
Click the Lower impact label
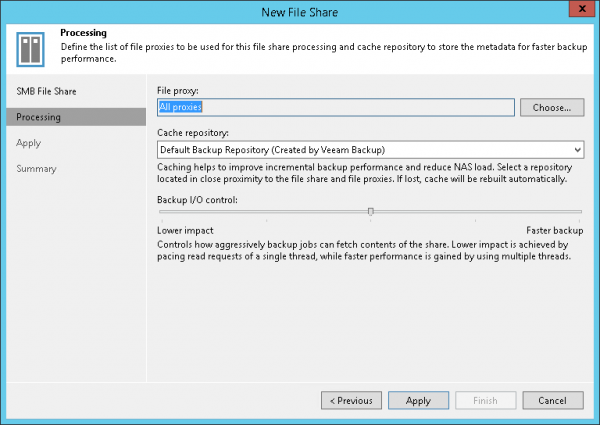pyautogui.click(x=187, y=230)
